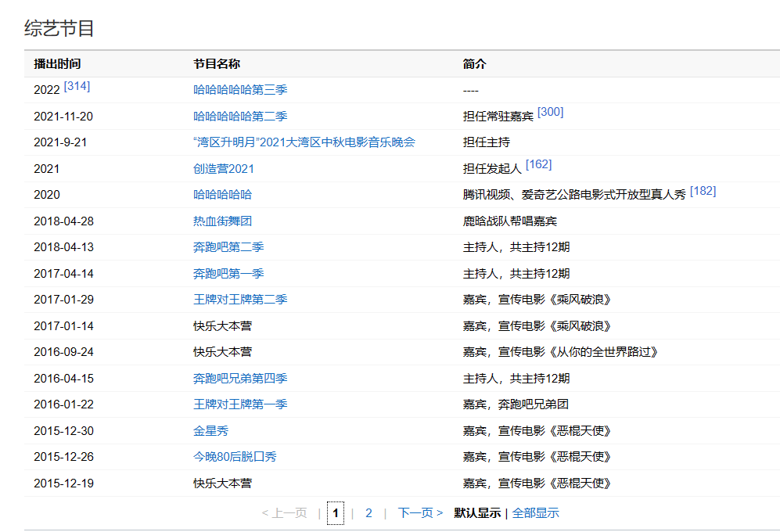Viewport: 780px width, 532px height.
Task: Click reference [314] next to 2022
Action: [x=77, y=86]
